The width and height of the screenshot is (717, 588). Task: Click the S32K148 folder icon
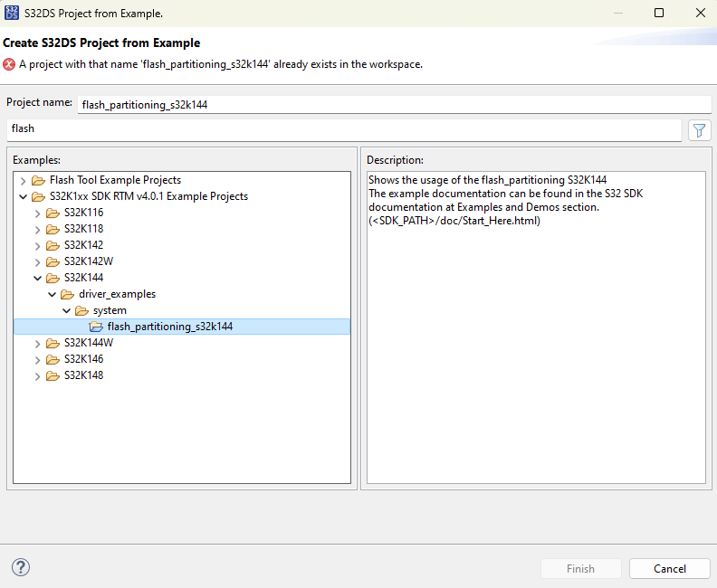[53, 375]
